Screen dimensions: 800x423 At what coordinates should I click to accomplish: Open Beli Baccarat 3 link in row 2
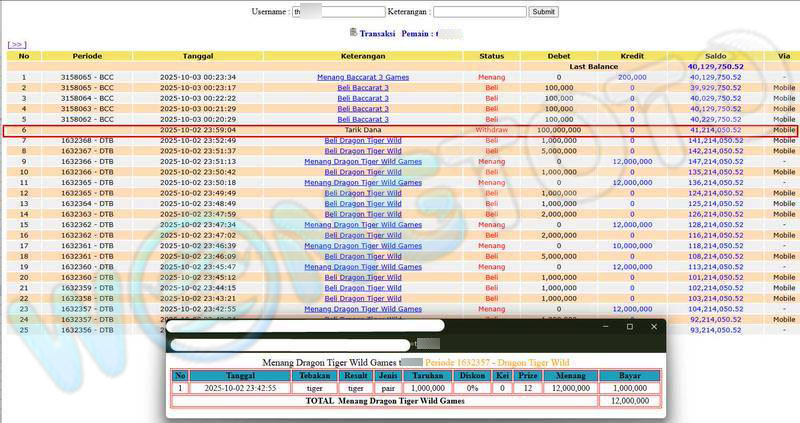(363, 88)
